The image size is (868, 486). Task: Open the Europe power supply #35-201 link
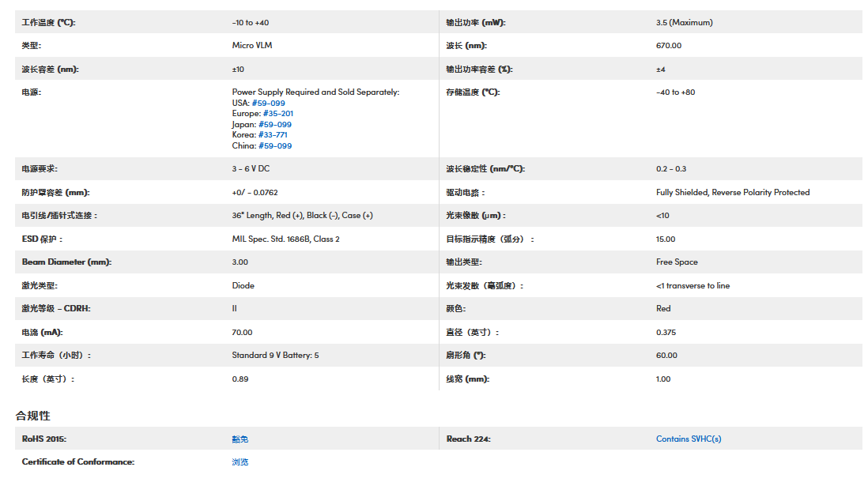(x=277, y=114)
